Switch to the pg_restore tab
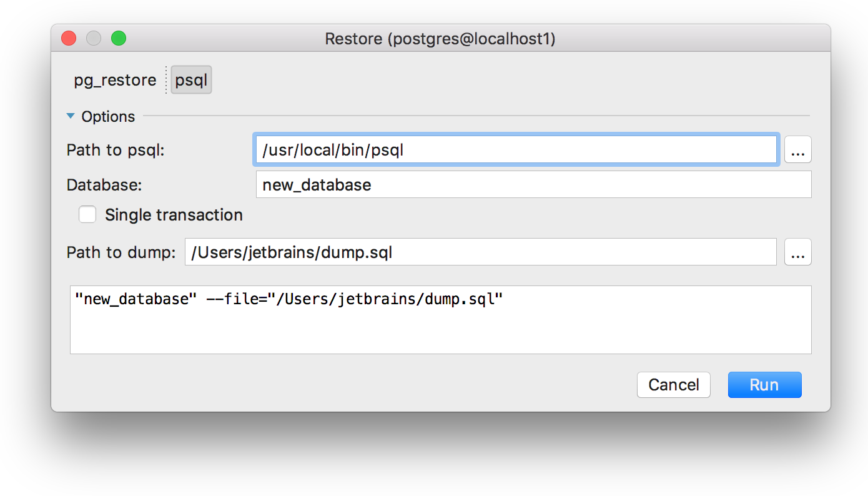The width and height of the screenshot is (868, 496). point(115,80)
